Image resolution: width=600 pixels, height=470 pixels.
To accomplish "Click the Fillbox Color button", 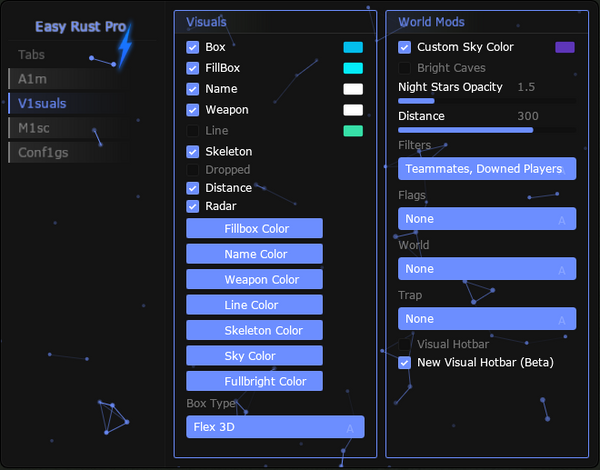I will (255, 229).
